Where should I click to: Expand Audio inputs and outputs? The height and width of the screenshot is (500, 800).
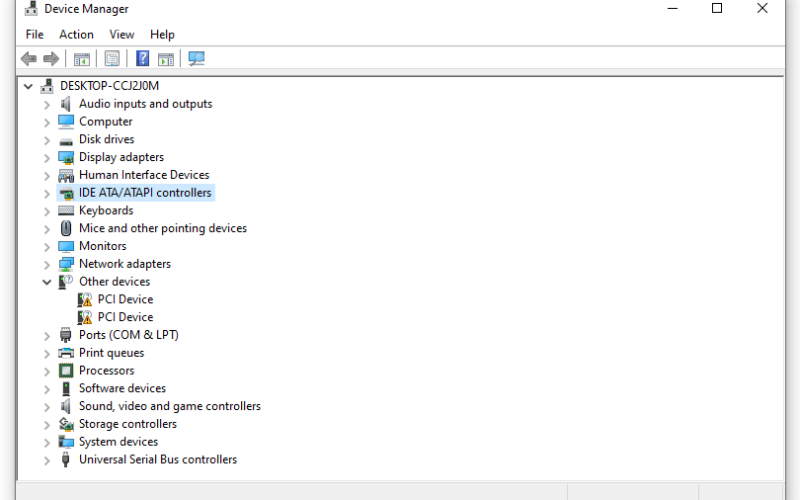(47, 105)
